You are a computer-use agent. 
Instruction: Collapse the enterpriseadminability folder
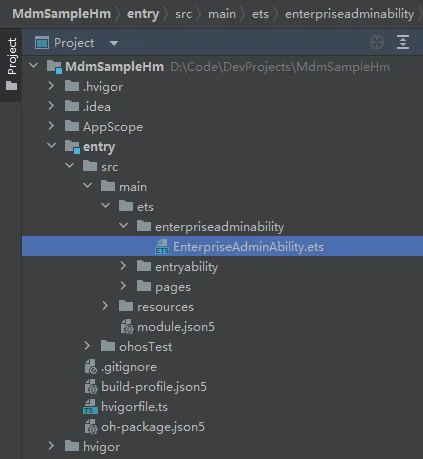pyautogui.click(x=123, y=226)
